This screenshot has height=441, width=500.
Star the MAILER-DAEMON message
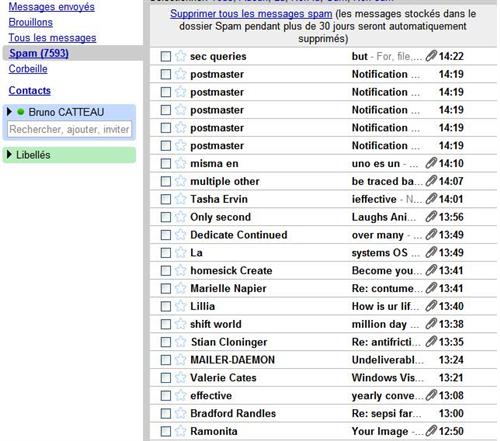tap(180, 360)
